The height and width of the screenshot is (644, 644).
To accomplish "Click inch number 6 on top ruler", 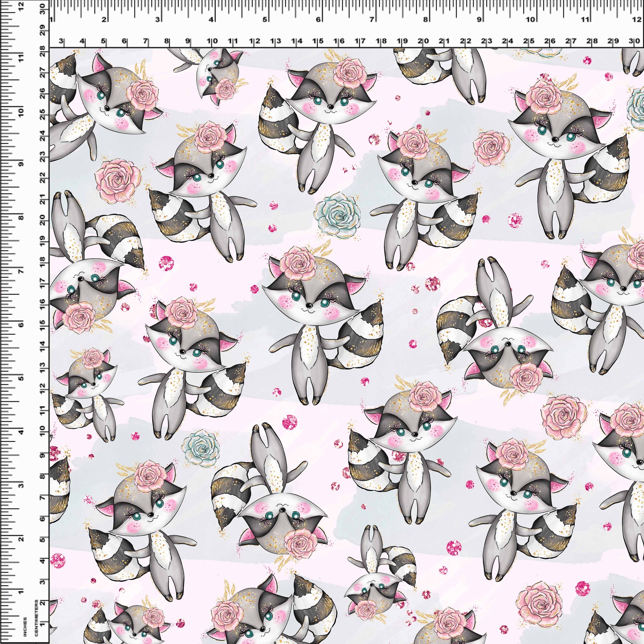I will coord(318,20).
